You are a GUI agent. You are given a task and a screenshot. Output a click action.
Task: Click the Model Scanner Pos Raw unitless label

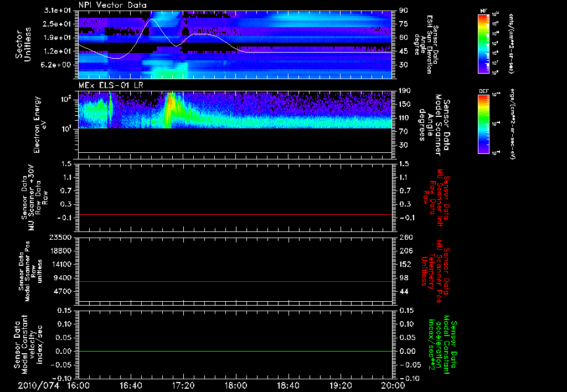pos(30,272)
